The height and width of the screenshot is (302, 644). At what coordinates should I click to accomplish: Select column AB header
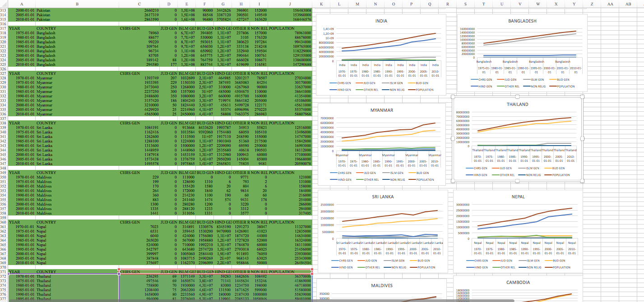coord(628,4)
